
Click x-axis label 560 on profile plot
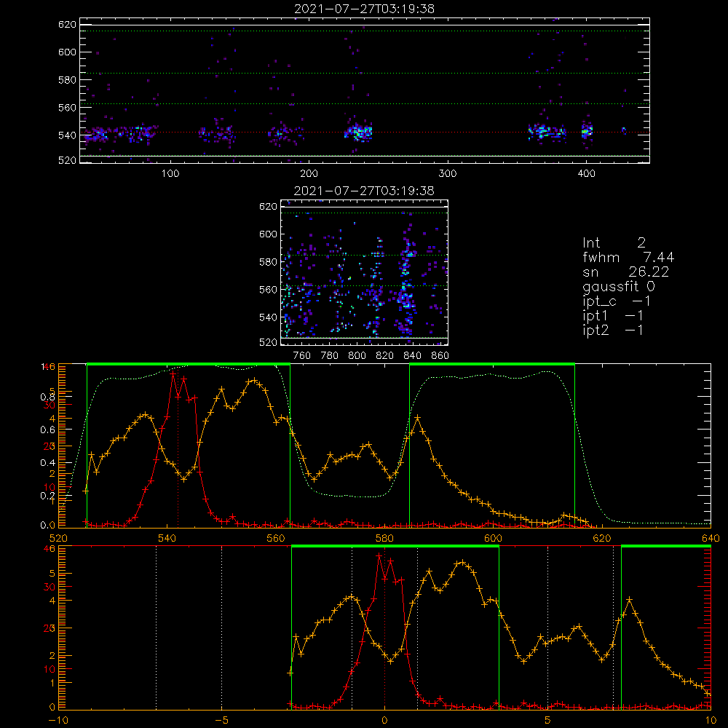point(276,539)
